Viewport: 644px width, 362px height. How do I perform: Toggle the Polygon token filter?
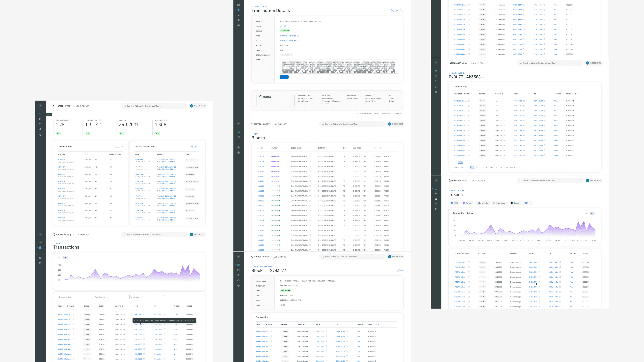coord(468,203)
